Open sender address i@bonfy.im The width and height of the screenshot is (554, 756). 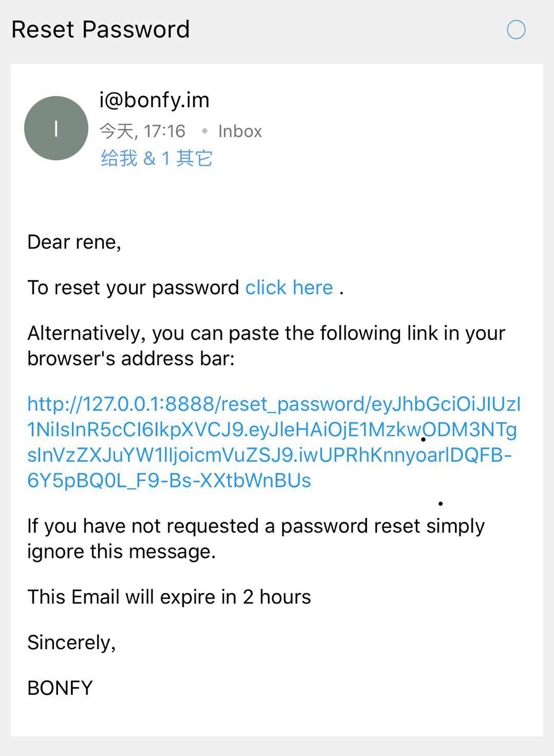pyautogui.click(x=154, y=100)
